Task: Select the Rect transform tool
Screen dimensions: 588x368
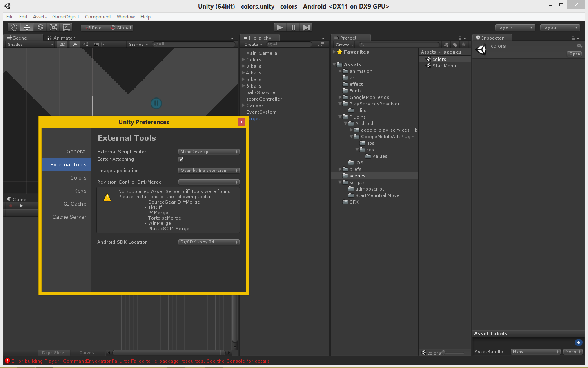Action: point(66,27)
